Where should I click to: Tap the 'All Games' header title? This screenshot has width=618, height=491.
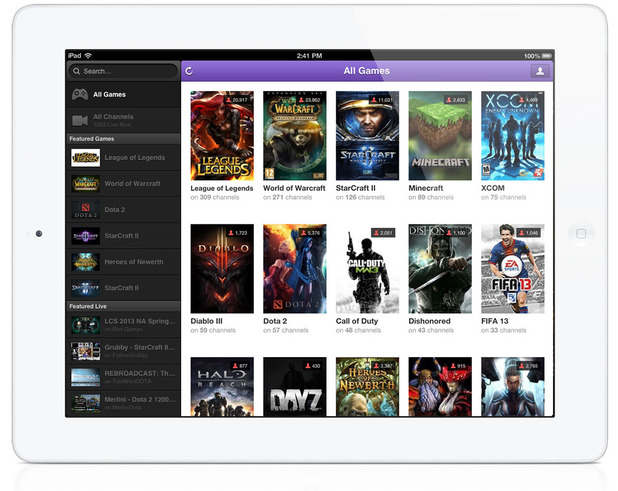click(367, 71)
